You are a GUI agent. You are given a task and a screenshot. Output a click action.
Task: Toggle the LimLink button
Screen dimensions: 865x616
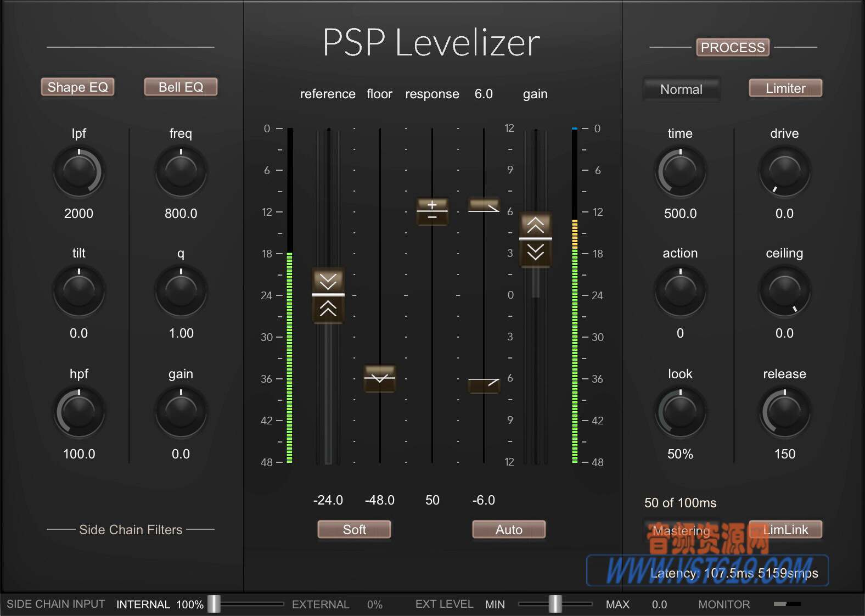point(785,530)
